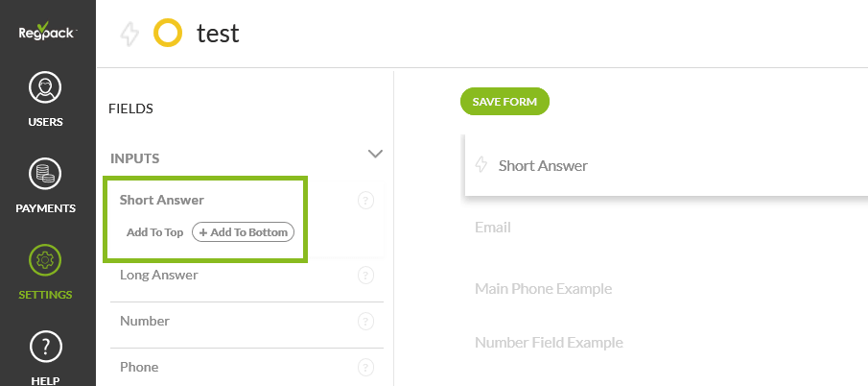Show help for Phone field
The width and height of the screenshot is (868, 386).
pyautogui.click(x=365, y=367)
